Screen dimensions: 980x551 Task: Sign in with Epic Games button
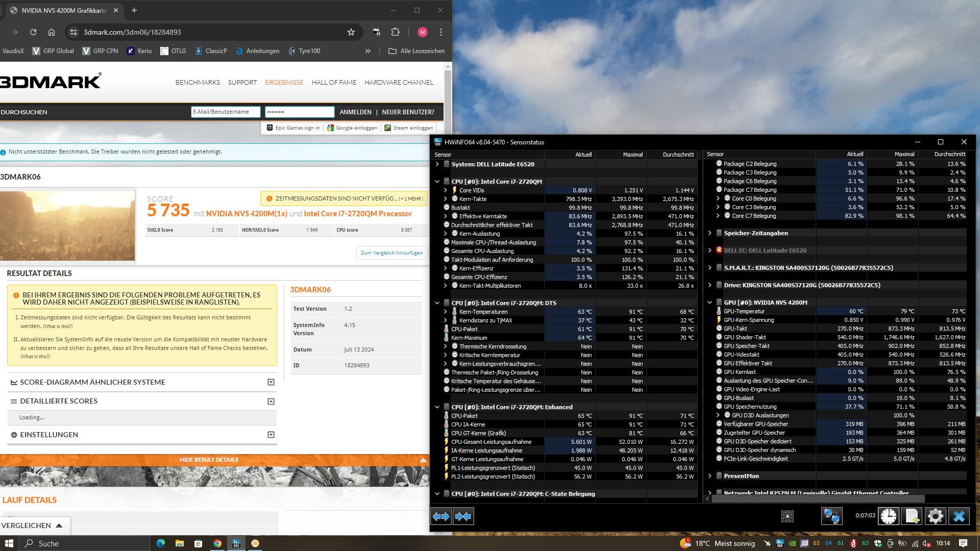293,128
